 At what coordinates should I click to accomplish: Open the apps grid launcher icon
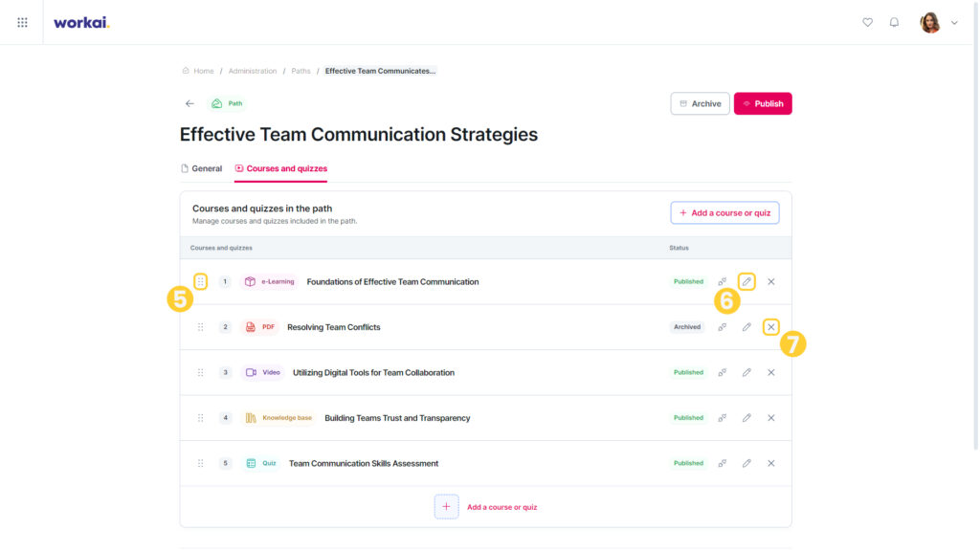pyautogui.click(x=23, y=23)
